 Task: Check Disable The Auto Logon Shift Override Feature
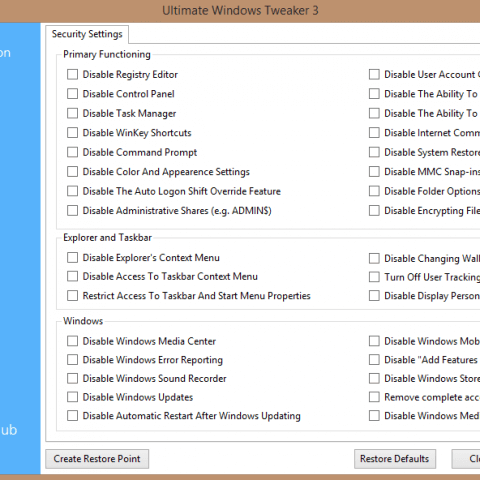[72, 191]
